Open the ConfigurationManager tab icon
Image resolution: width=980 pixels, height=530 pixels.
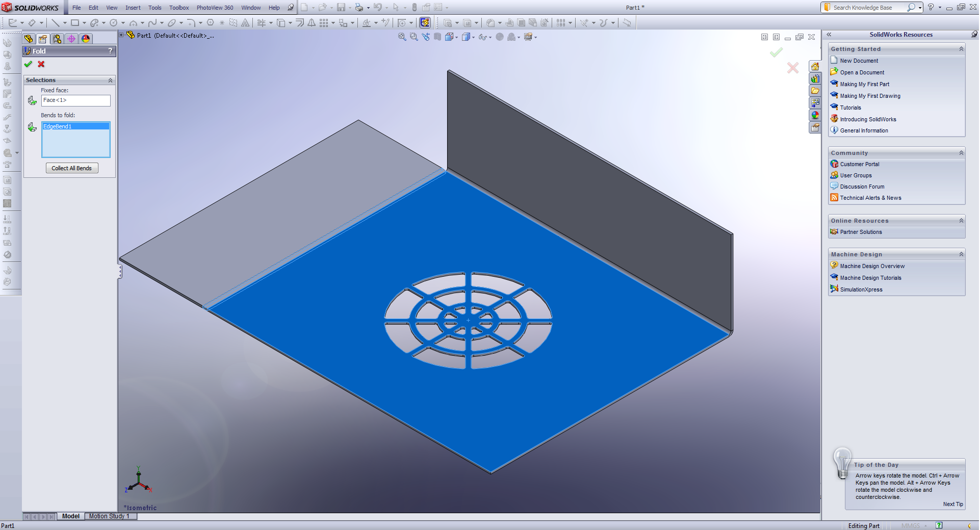57,39
